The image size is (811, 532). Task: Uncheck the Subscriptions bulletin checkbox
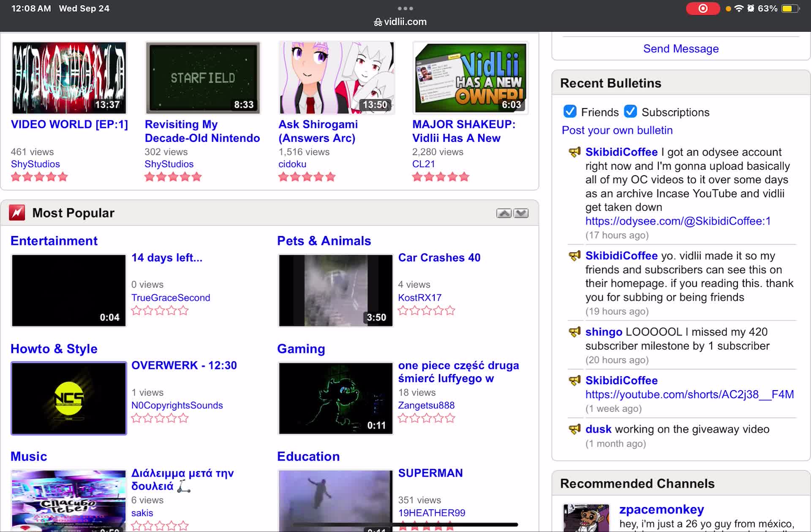[630, 111]
